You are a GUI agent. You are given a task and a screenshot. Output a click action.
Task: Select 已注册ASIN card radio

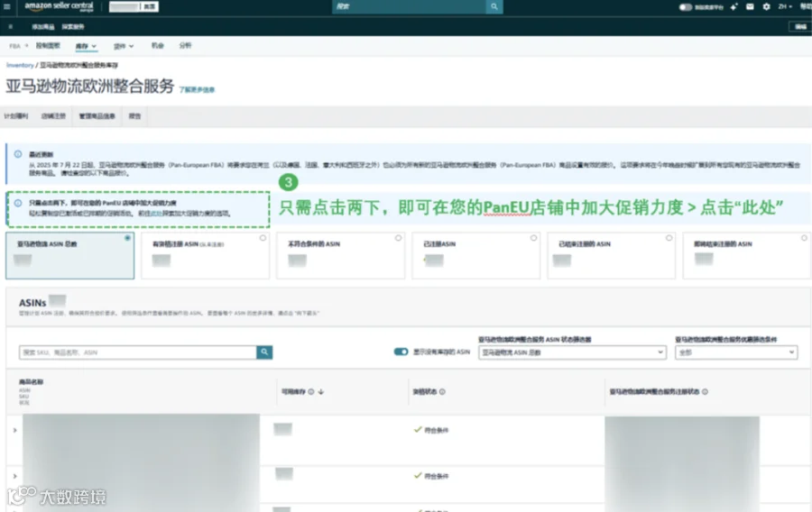533,238
